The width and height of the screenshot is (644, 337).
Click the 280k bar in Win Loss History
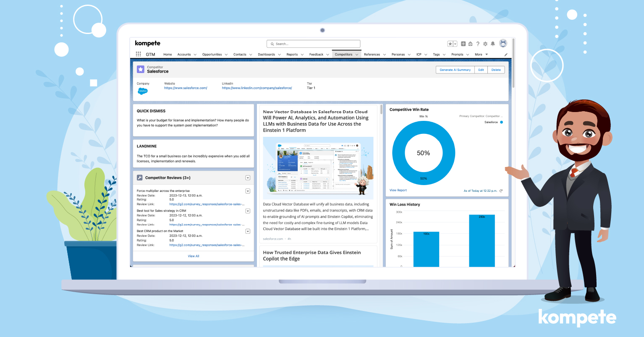[482, 240]
